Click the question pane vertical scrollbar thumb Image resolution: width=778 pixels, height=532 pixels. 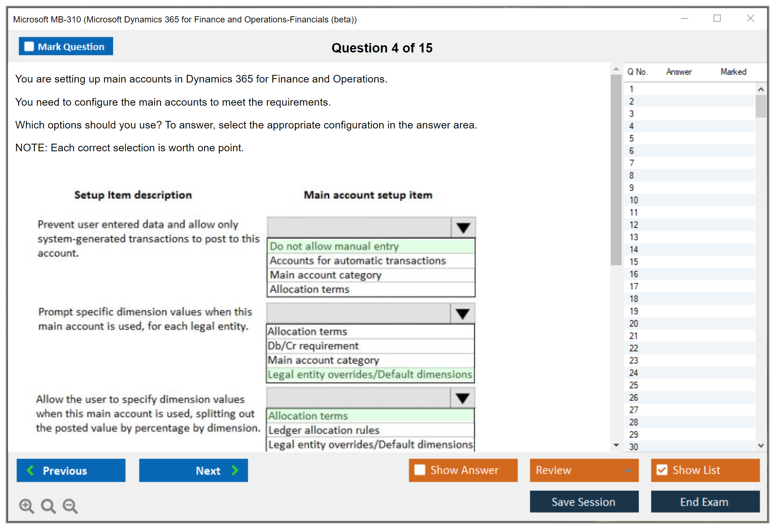(616, 170)
